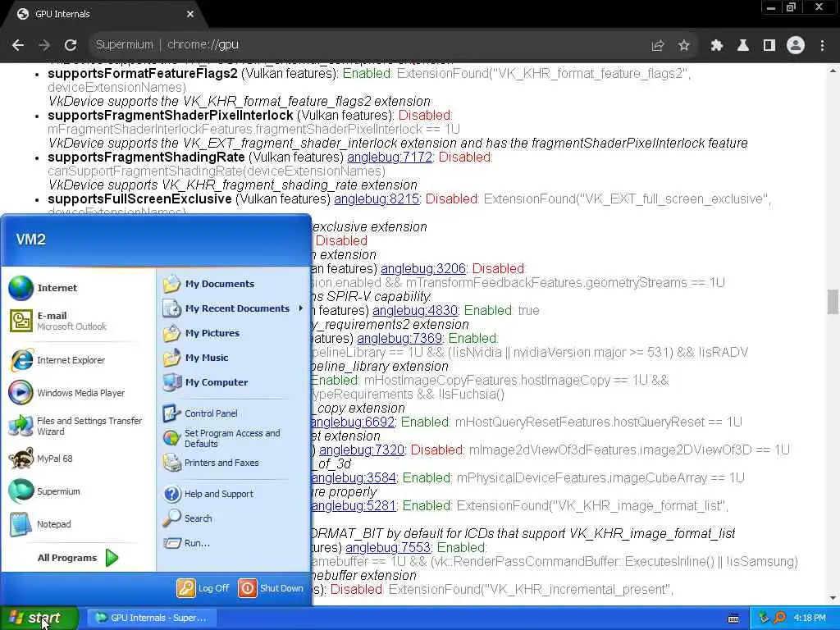The height and width of the screenshot is (630, 840).
Task: Open the anglebug:6692 link
Action: click(353, 422)
